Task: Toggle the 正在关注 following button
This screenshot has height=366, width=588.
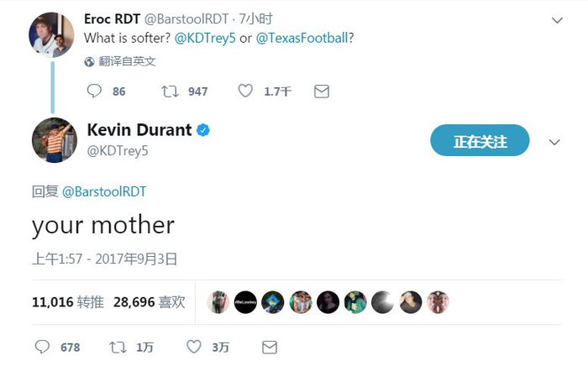Action: (480, 141)
